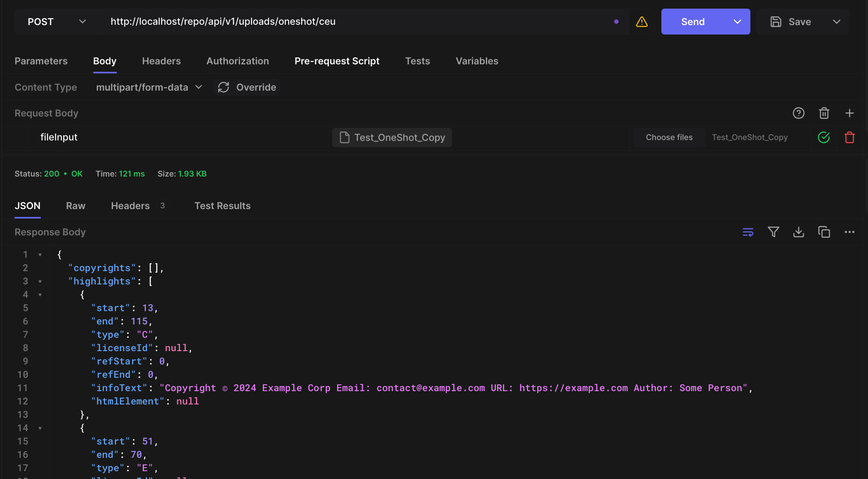Image resolution: width=868 pixels, height=479 pixels.
Task: Open response Headers tab with count 3
Action: pos(140,206)
